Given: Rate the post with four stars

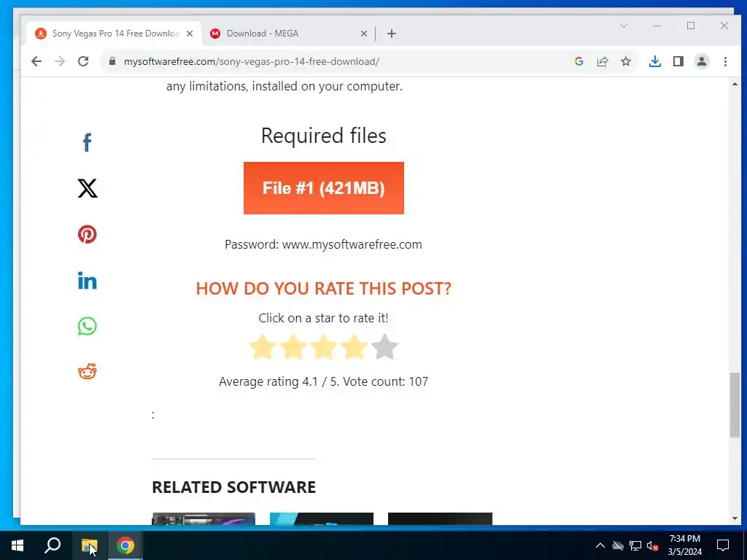Looking at the screenshot, I should point(354,346).
